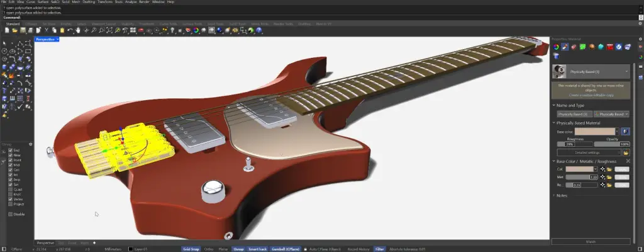Open the color wheel icon in Standard toolbar
This screenshot has width=644, height=252.
pyautogui.click(x=196, y=30)
